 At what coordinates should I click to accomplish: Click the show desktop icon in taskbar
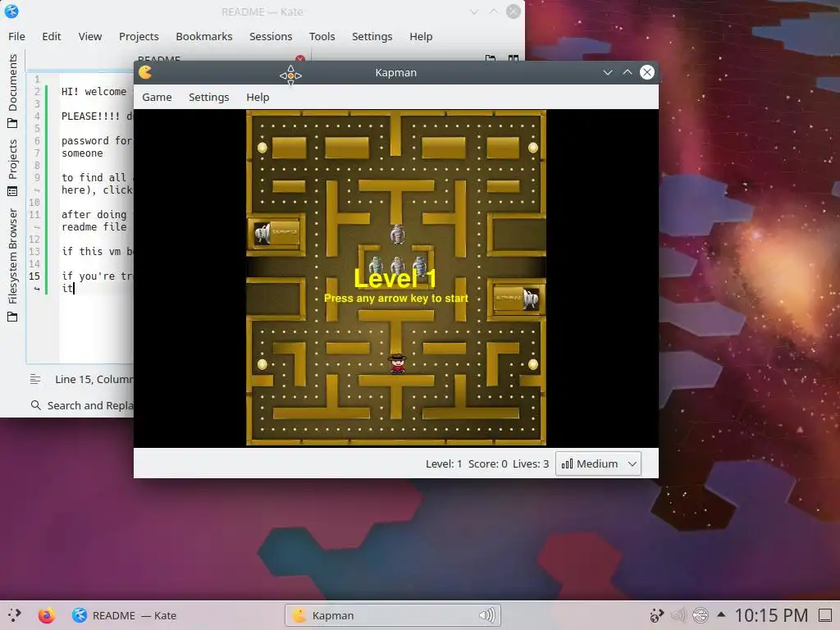click(x=825, y=615)
